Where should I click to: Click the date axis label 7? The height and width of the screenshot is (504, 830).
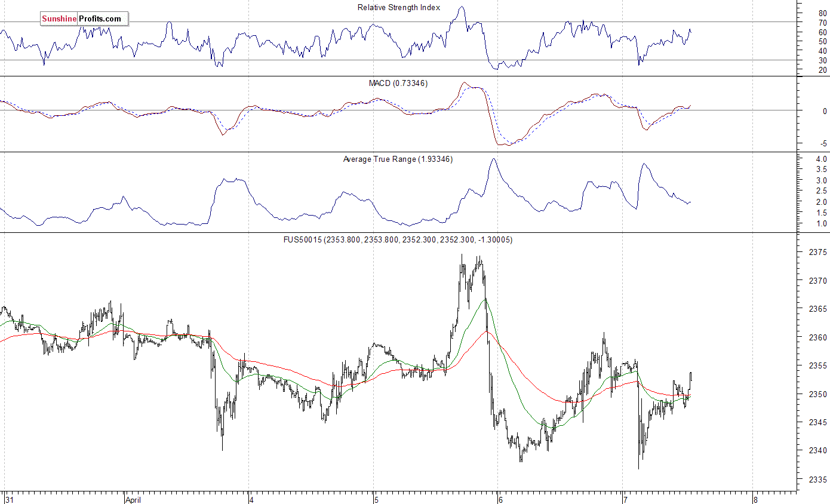point(625,499)
